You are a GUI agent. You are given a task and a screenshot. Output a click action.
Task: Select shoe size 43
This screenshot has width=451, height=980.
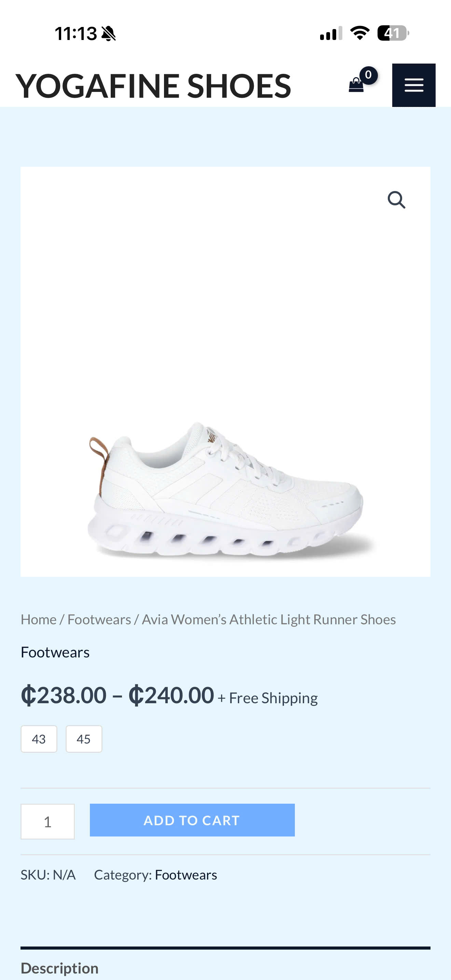39,739
